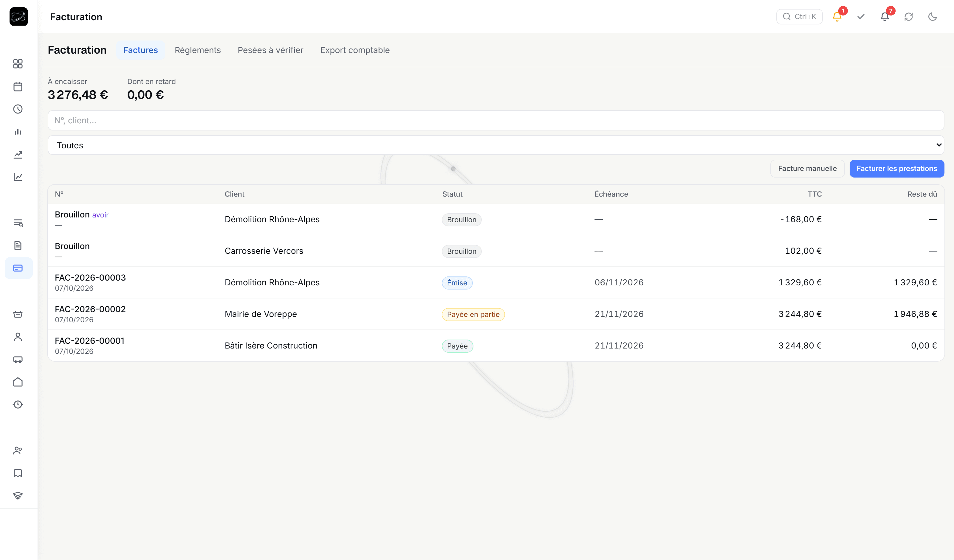Open the bookmark icon in sidebar
954x560 pixels.
pyautogui.click(x=18, y=473)
